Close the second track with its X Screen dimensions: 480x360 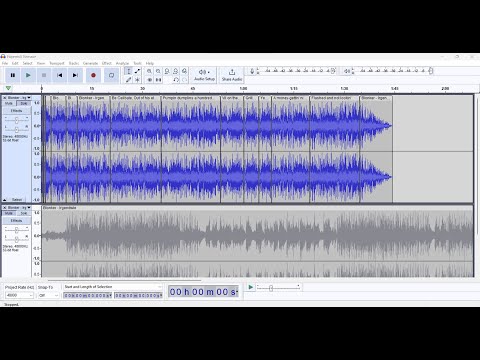(x=5, y=208)
